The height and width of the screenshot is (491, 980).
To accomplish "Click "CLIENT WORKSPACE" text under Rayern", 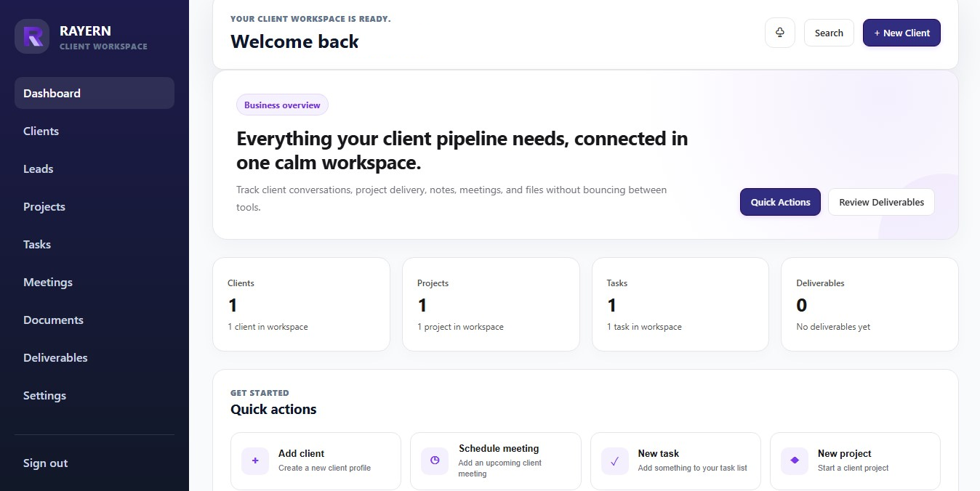I will (103, 46).
